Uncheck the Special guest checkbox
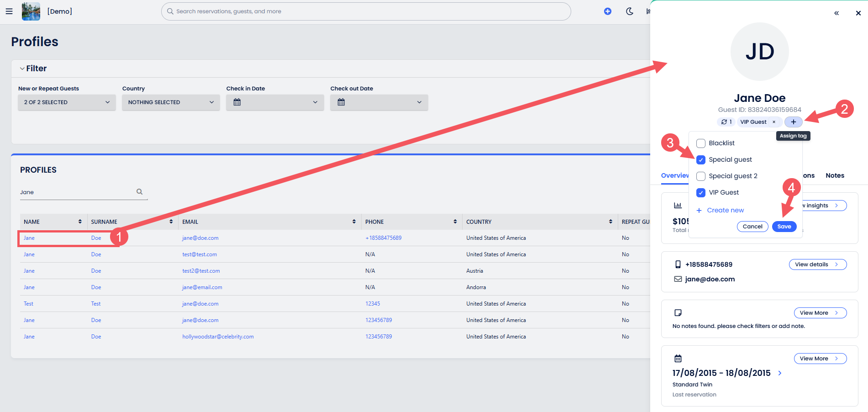This screenshot has height=412, width=868. click(x=701, y=160)
